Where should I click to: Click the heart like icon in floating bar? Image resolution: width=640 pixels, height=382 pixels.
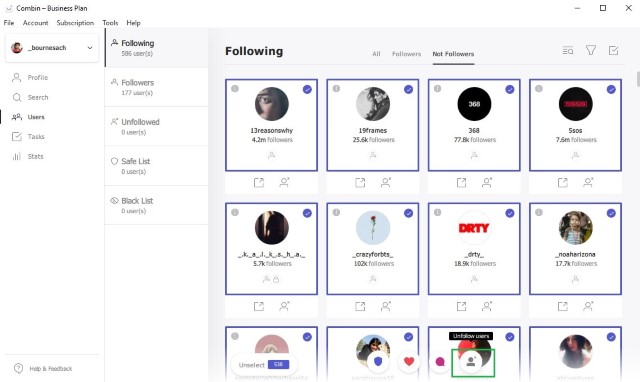coord(409,361)
